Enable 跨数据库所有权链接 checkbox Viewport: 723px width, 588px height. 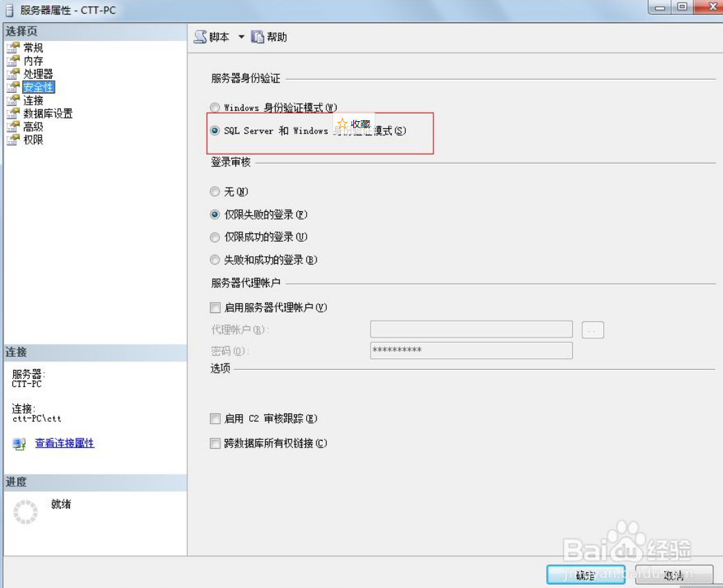point(215,444)
